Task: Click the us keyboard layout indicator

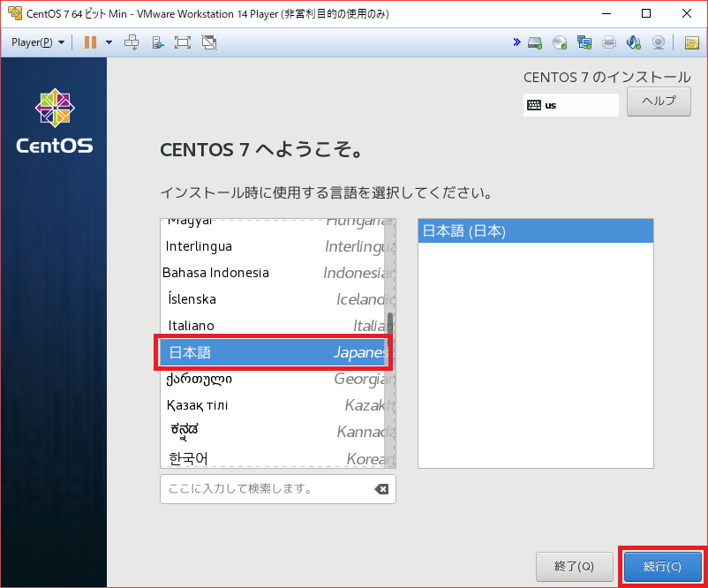Action: pyautogui.click(x=571, y=105)
